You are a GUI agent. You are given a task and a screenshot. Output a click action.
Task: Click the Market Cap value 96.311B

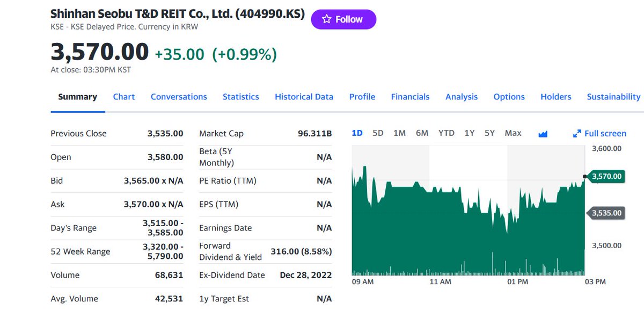(315, 134)
